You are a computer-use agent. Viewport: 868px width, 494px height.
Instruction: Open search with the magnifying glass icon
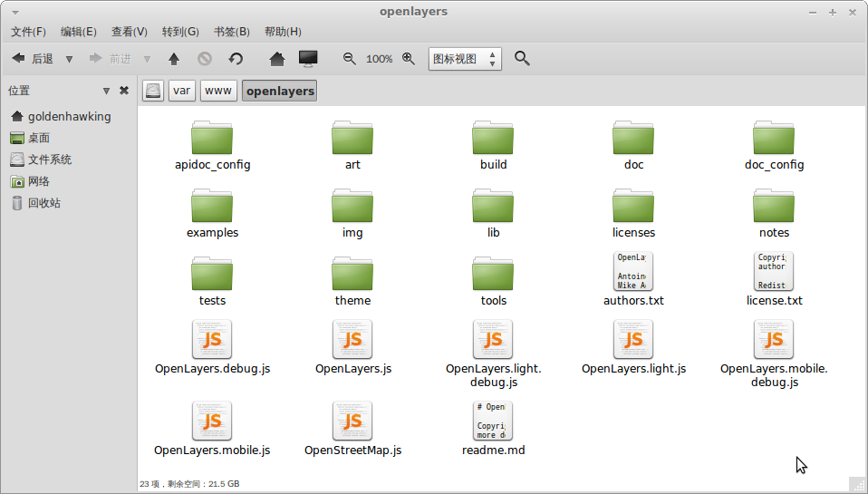[x=522, y=59]
